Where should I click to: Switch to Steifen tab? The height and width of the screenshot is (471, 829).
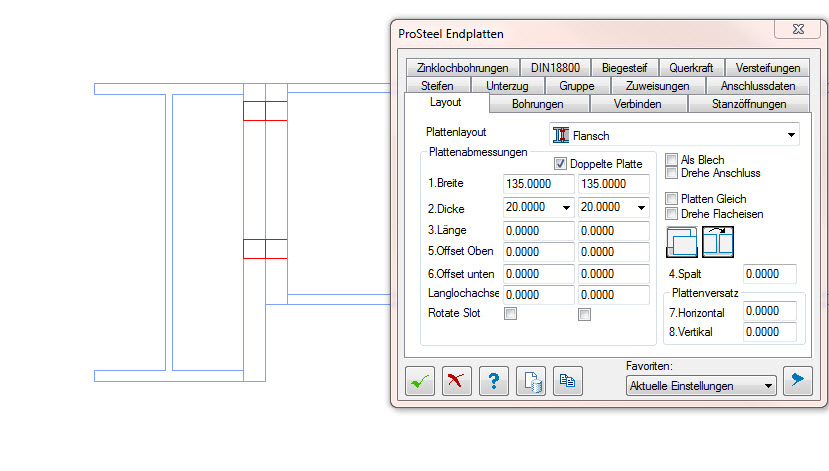[437, 86]
